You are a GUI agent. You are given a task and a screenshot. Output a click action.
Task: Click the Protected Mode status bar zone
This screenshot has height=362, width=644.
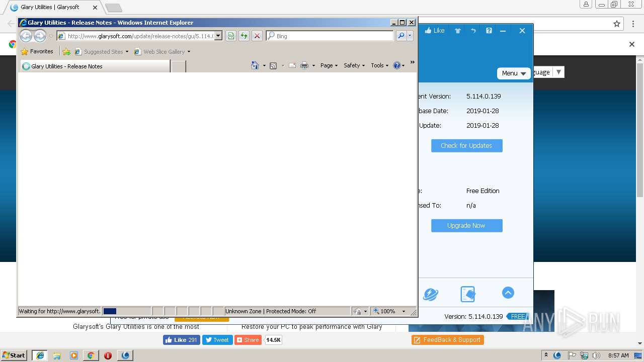[287, 311]
